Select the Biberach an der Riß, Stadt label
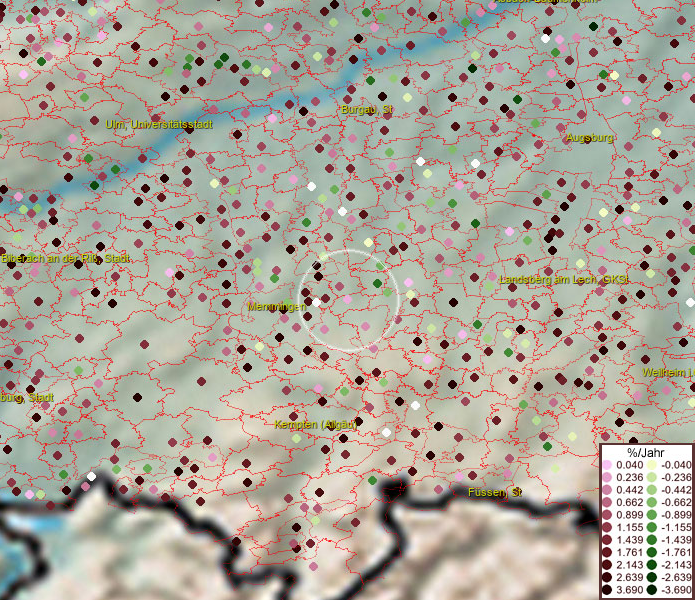Screen dimensions: 695x600 66,258
